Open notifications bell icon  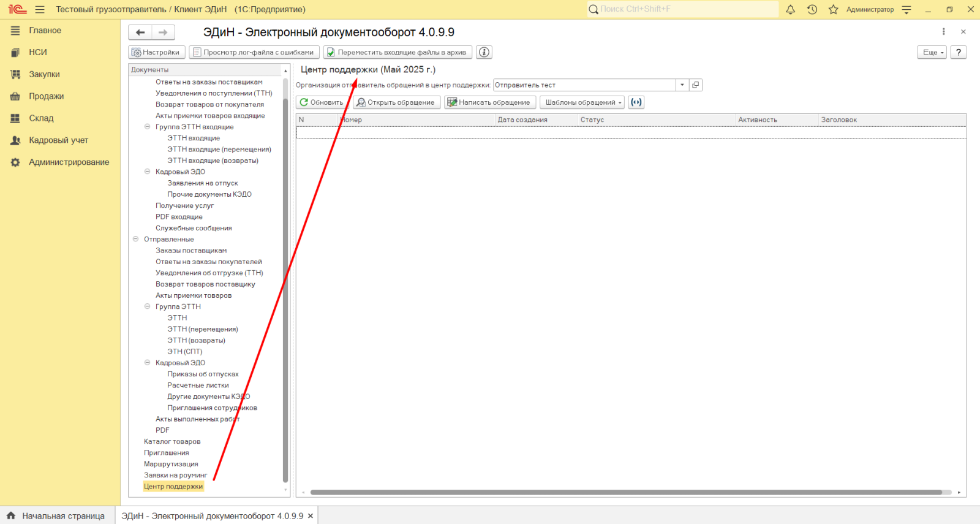(x=791, y=9)
